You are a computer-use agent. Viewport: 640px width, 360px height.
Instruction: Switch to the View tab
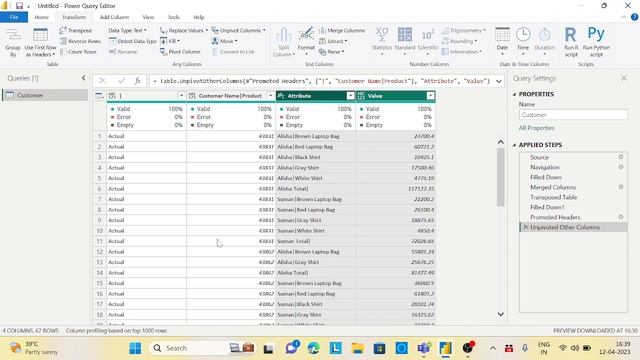148,17
